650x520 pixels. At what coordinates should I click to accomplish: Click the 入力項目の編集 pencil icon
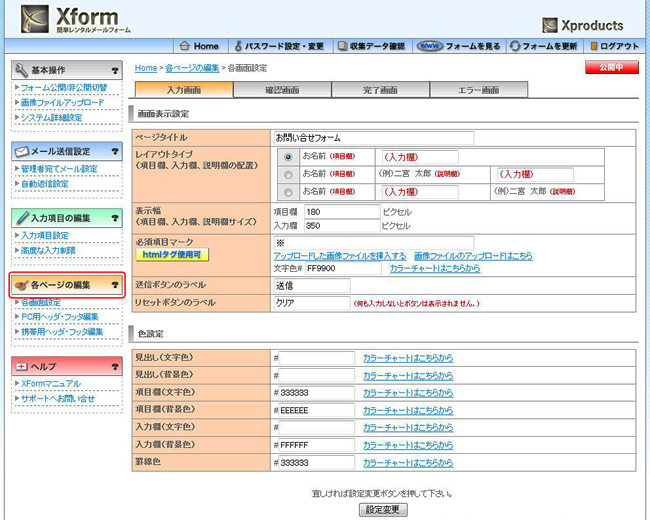coord(22,218)
